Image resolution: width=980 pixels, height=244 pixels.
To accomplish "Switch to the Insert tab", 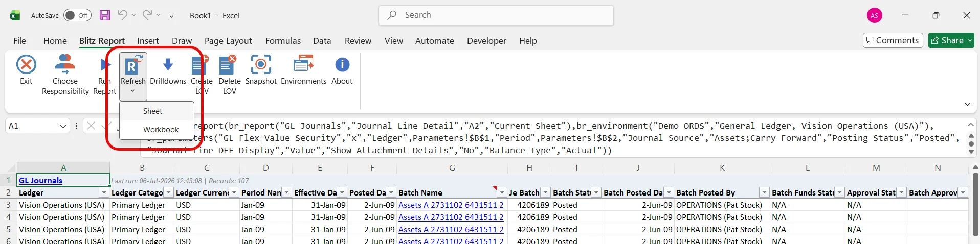I will tap(148, 41).
